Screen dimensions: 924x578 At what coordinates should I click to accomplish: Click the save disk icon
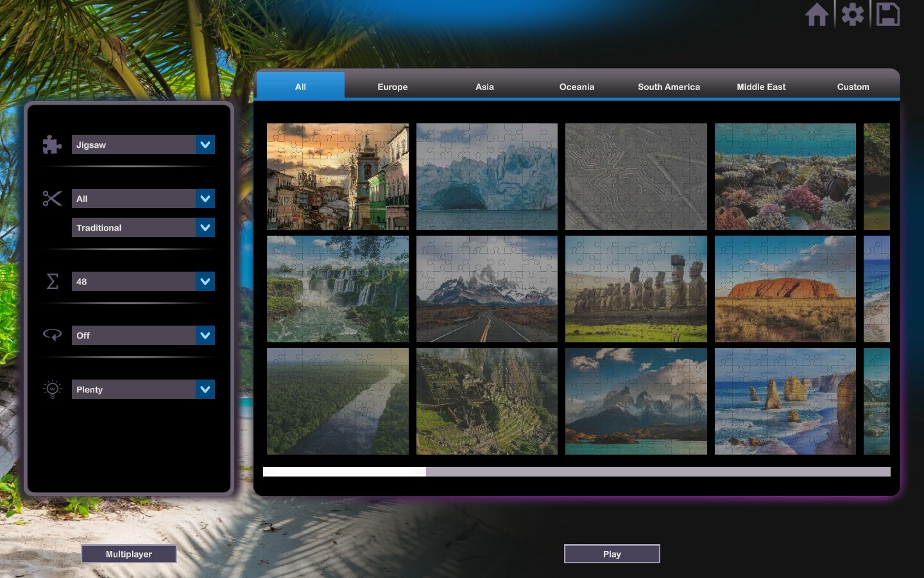click(888, 14)
